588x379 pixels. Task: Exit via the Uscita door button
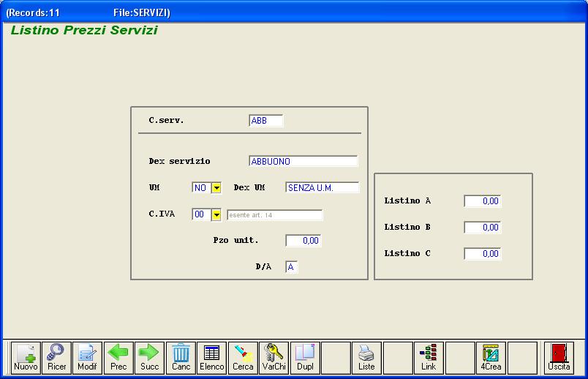pos(559,358)
